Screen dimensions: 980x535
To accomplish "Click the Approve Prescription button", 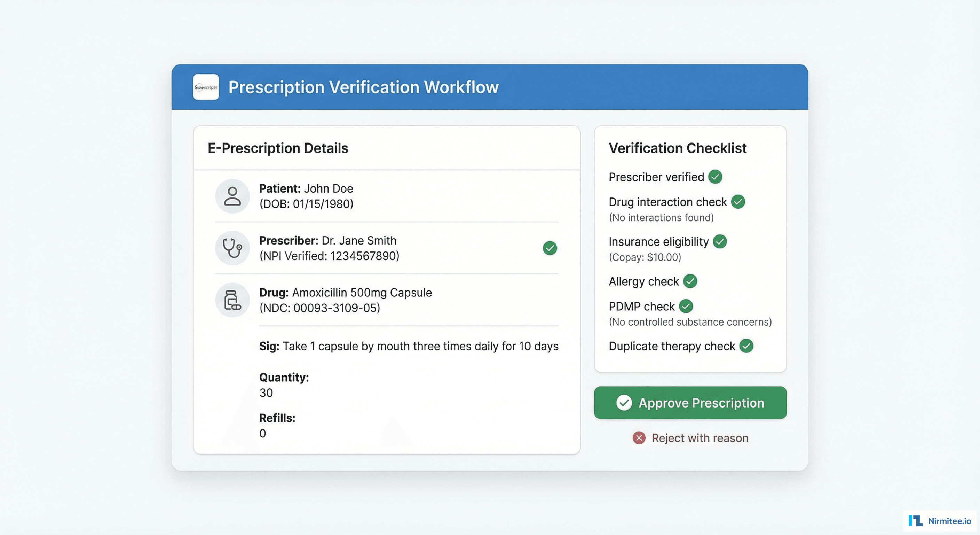I will (x=689, y=403).
